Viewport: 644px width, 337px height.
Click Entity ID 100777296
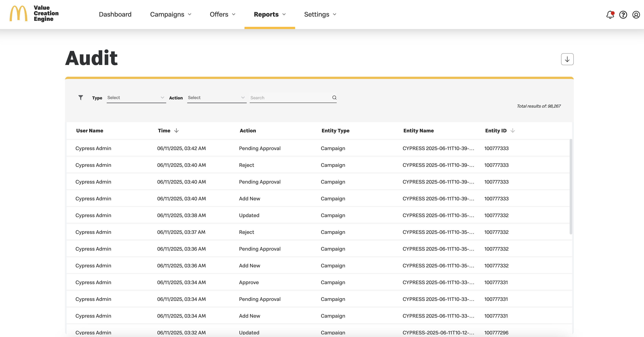tap(496, 333)
